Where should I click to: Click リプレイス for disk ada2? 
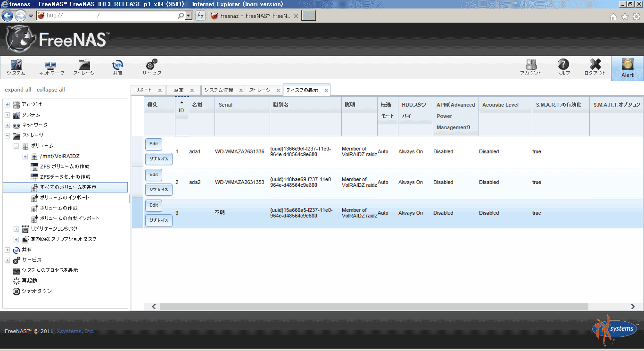pyautogui.click(x=159, y=190)
